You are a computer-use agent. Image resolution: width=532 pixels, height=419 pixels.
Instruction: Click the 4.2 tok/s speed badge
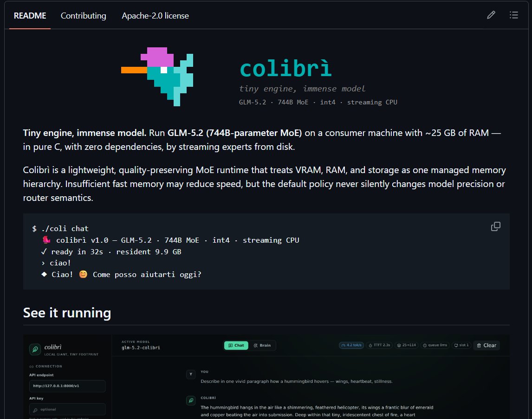pos(351,345)
